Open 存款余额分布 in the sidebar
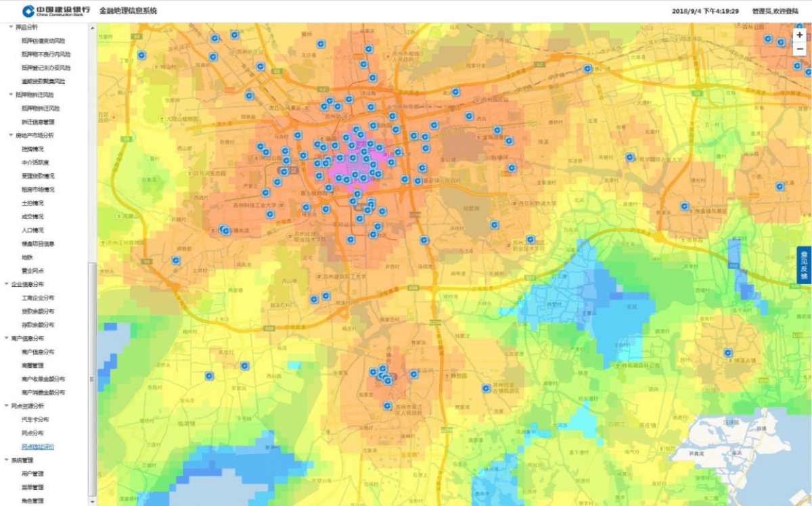The height and width of the screenshot is (506, 812). tap(38, 325)
